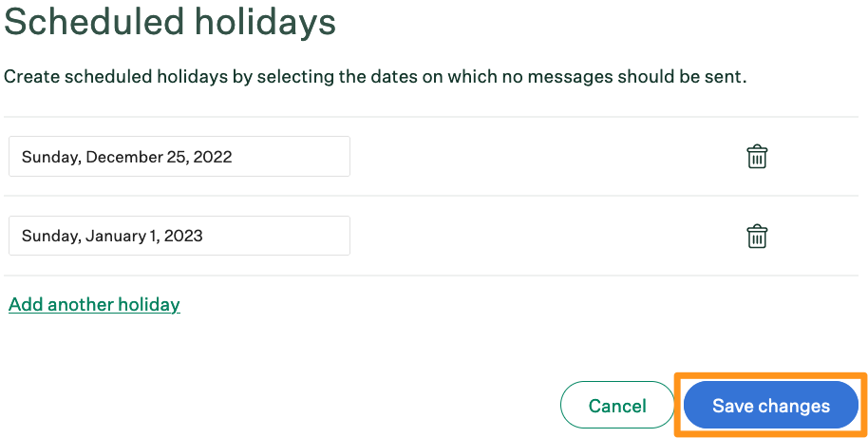The width and height of the screenshot is (868, 438).
Task: Select the second holiday's trash can icon
Action: (x=757, y=237)
